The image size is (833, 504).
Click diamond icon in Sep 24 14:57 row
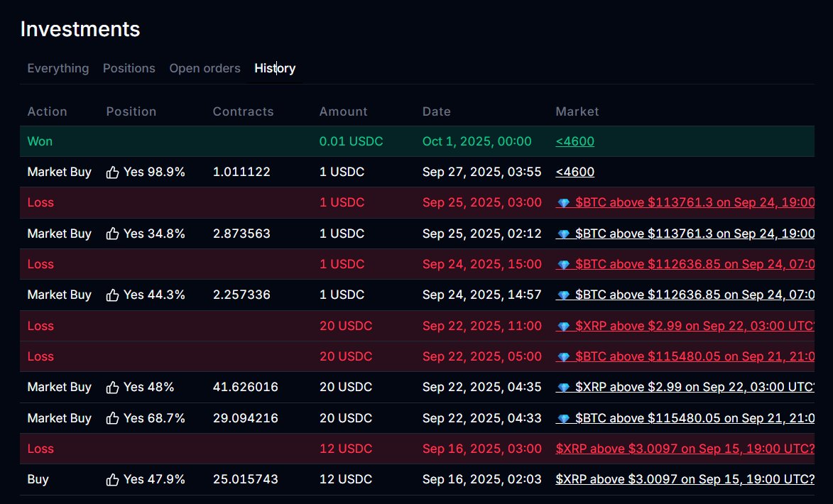pos(564,295)
